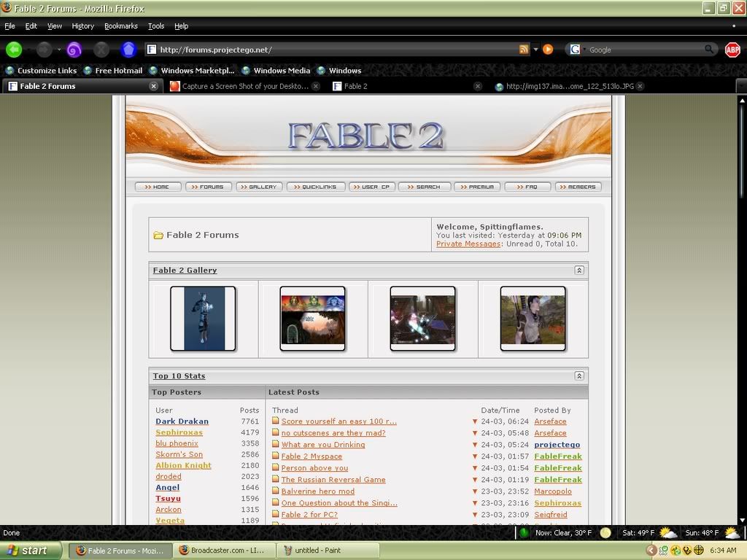Click moon icon for current Clear weather

(x=605, y=533)
